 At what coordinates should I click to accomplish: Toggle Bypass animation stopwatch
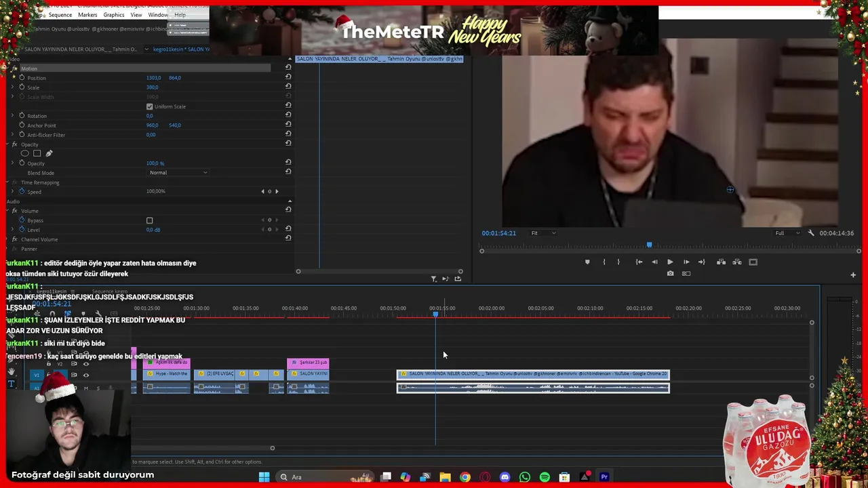[x=22, y=220]
